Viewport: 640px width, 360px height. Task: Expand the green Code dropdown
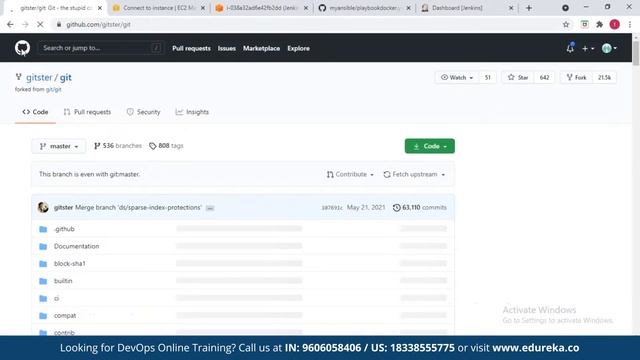coord(430,146)
